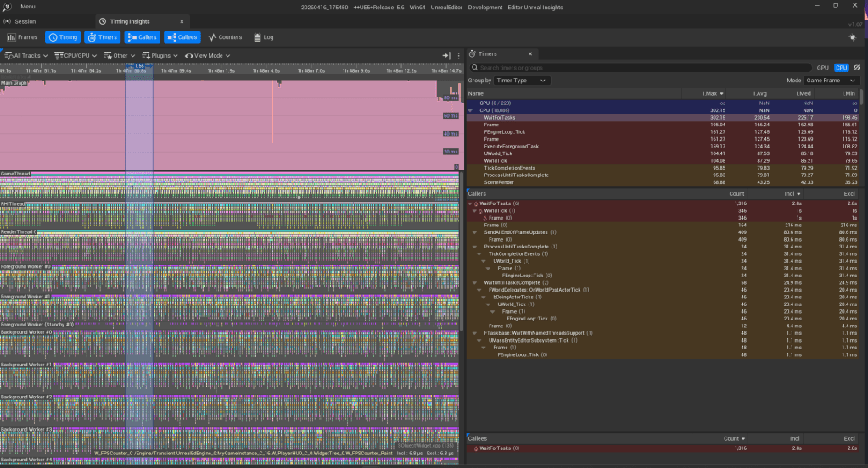
Task: Open the timing view three-dot options menu
Action: click(x=459, y=55)
